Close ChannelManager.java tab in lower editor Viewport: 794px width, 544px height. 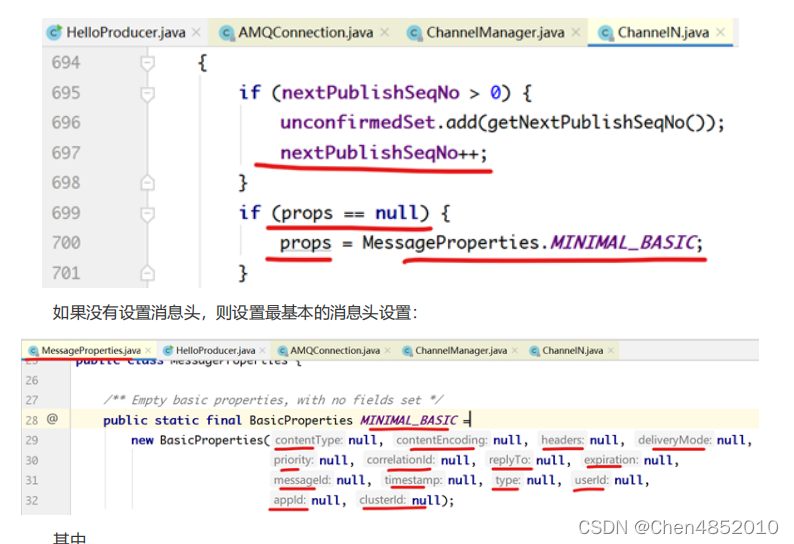click(x=514, y=351)
